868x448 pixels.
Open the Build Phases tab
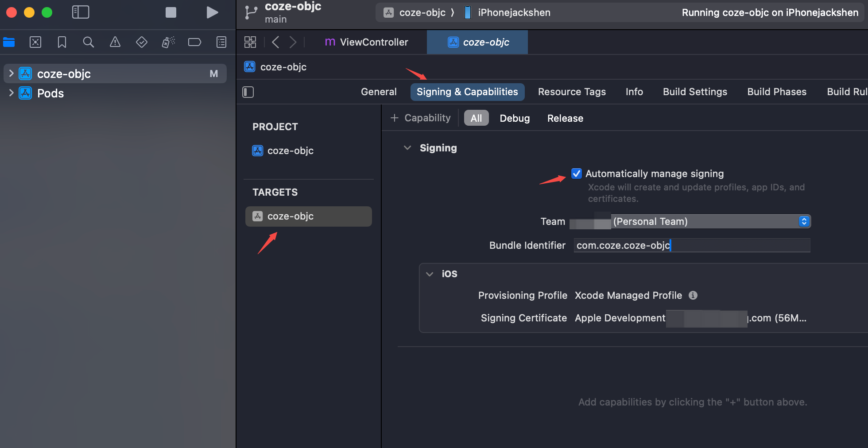(777, 92)
